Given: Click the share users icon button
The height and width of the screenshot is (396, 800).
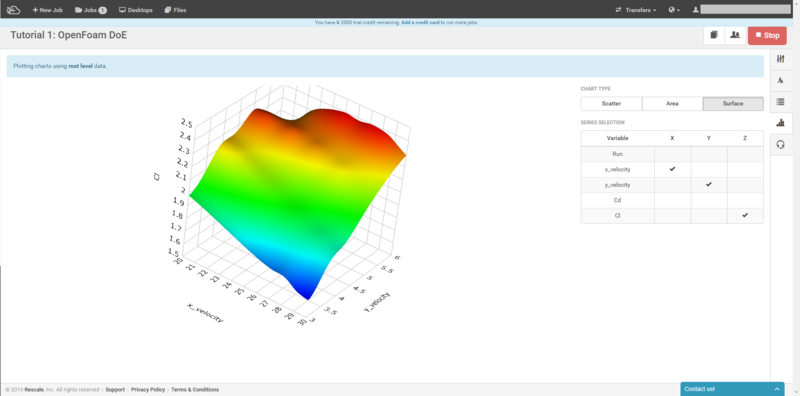Looking at the screenshot, I should (735, 35).
